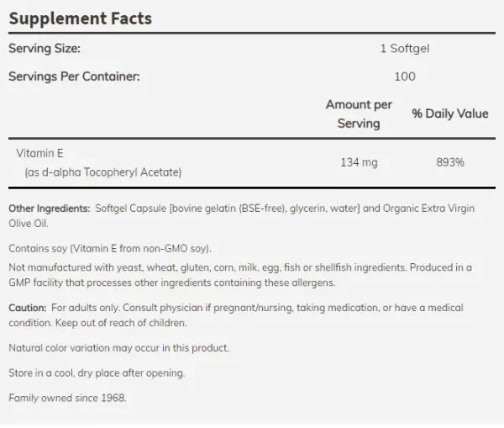This screenshot has width=504, height=428.
Task: Select the Serving Size label
Action: click(x=45, y=49)
